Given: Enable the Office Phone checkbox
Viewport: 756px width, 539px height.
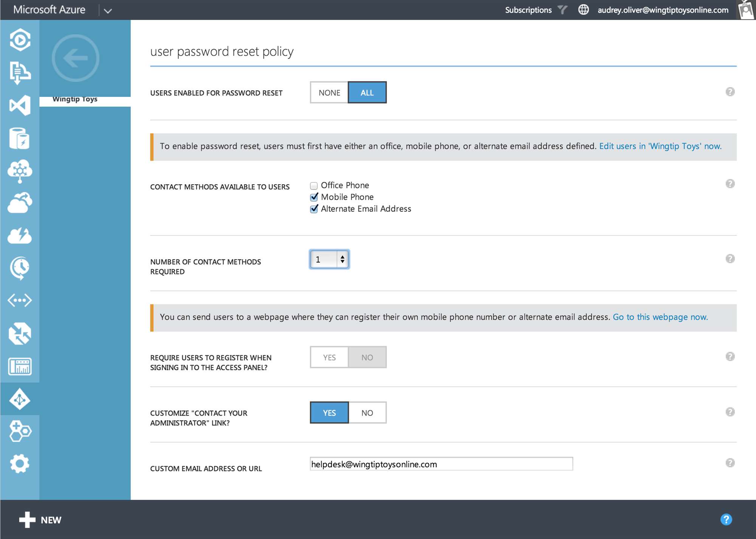Looking at the screenshot, I should (x=314, y=186).
